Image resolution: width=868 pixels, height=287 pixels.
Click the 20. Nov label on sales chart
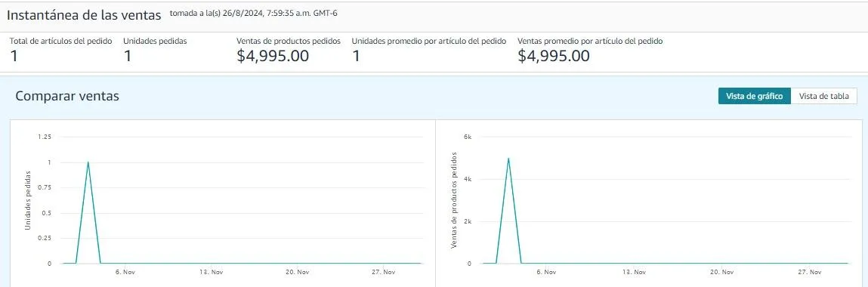click(722, 271)
